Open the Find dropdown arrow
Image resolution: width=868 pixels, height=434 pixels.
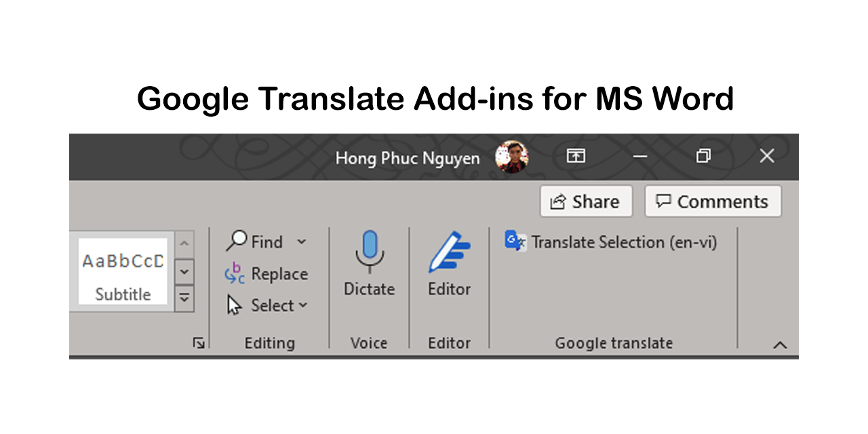[x=302, y=241]
